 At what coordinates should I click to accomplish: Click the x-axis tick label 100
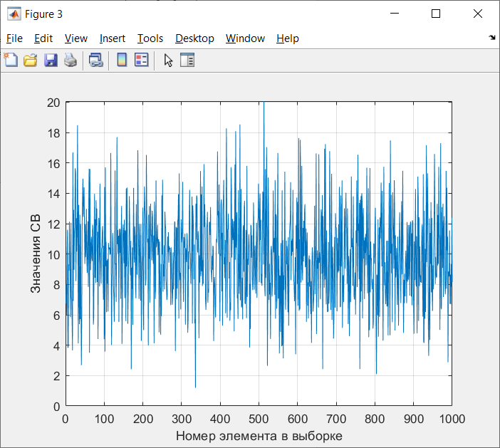tap(104, 419)
